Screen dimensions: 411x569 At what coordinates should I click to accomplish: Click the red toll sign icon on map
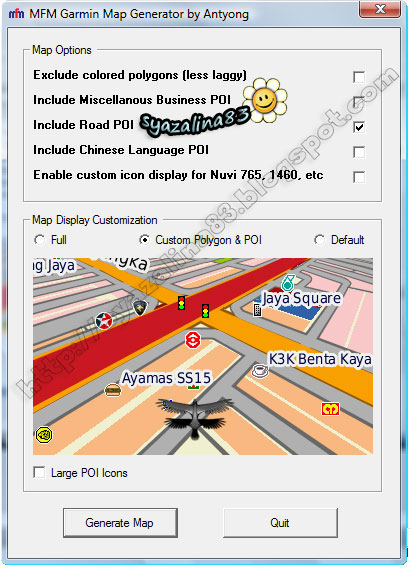193,340
